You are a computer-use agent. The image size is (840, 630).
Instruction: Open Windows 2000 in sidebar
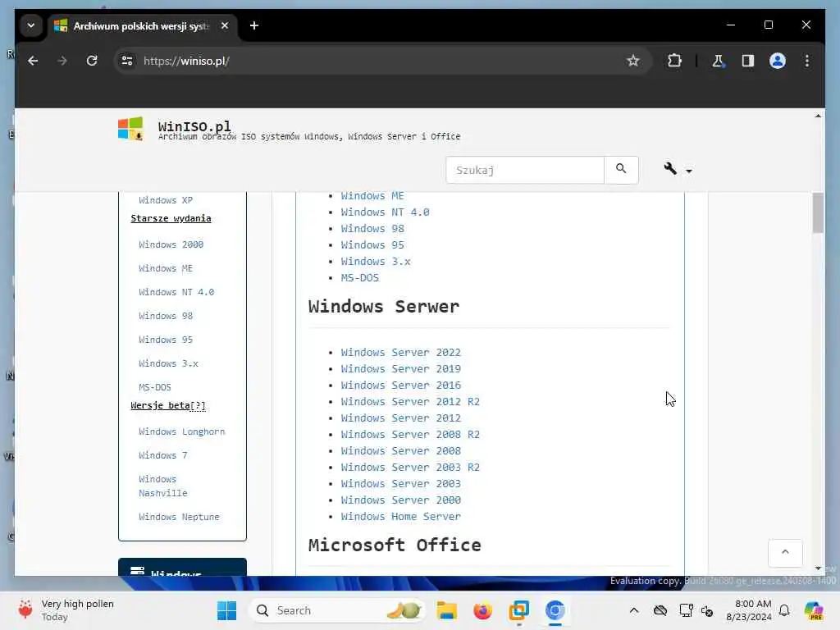click(171, 244)
